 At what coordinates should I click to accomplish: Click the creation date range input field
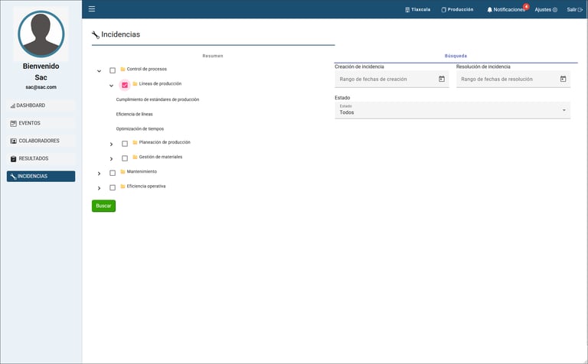[391, 79]
